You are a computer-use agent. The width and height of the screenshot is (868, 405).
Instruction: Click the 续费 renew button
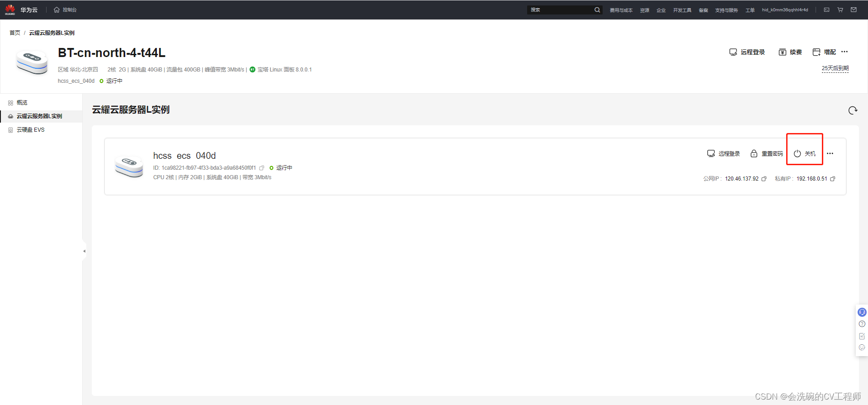tap(790, 52)
